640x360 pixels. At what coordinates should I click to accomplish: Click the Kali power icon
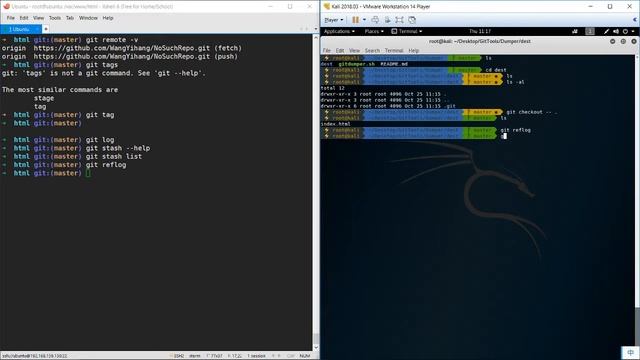[625, 31]
